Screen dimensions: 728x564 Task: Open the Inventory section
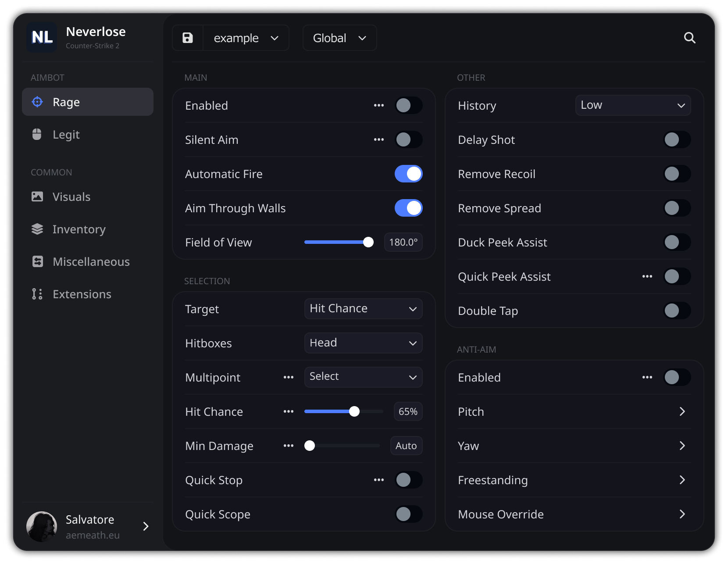(88, 229)
